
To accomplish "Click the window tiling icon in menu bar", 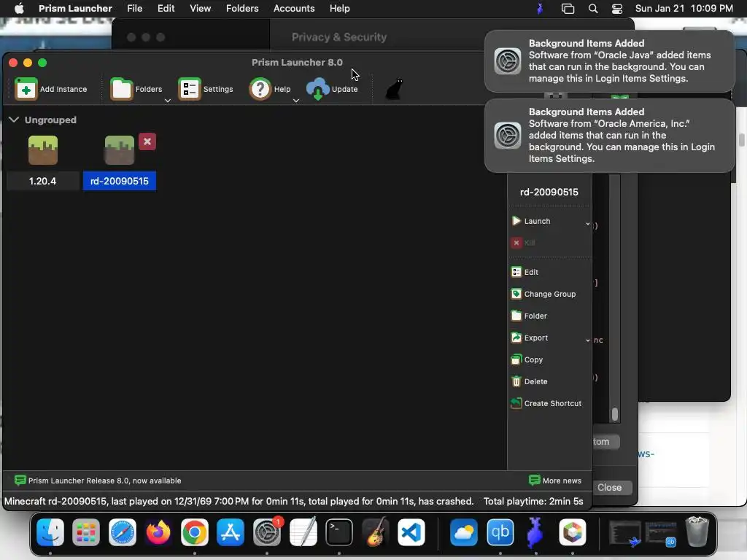I will point(568,9).
